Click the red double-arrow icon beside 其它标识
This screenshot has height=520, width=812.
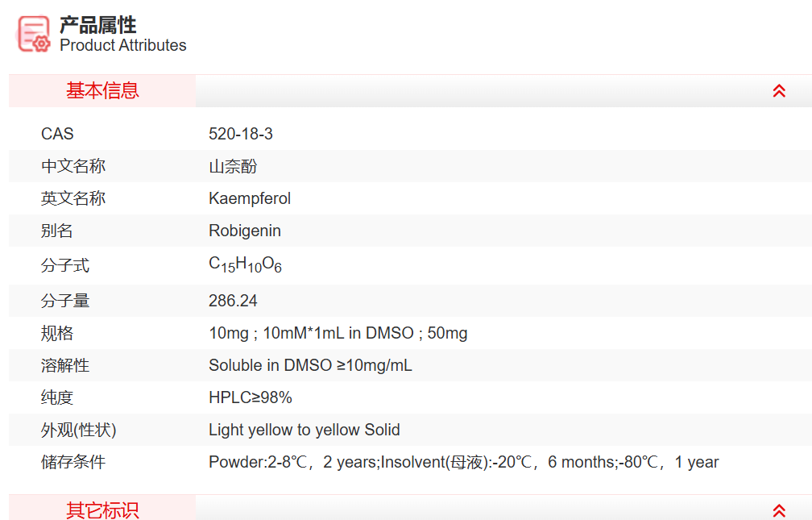click(x=779, y=510)
